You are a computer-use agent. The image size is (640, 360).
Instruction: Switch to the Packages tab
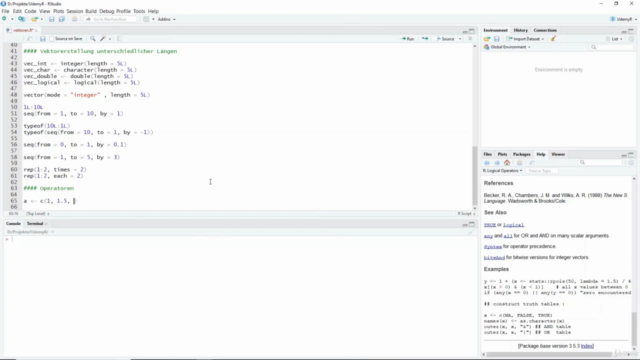521,154
